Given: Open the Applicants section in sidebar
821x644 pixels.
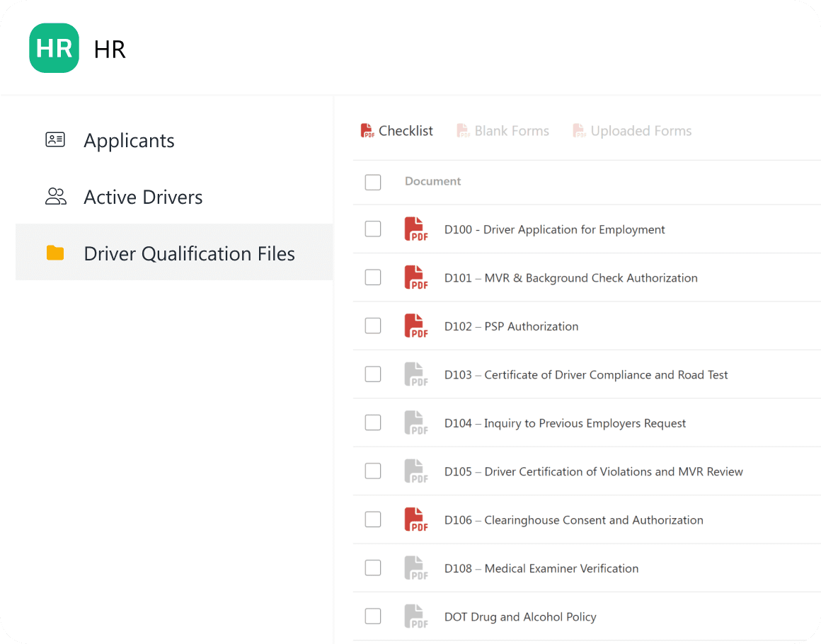Looking at the screenshot, I should (x=174, y=140).
